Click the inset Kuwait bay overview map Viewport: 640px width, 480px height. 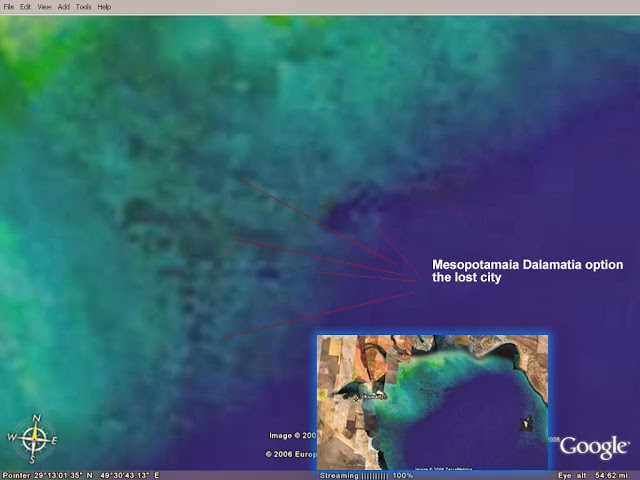pos(433,402)
